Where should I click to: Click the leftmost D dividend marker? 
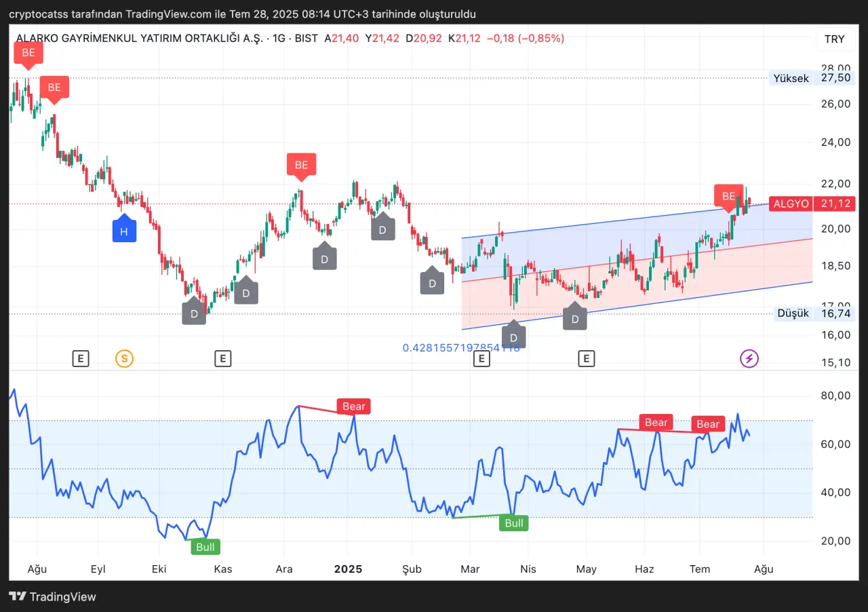[x=194, y=313]
